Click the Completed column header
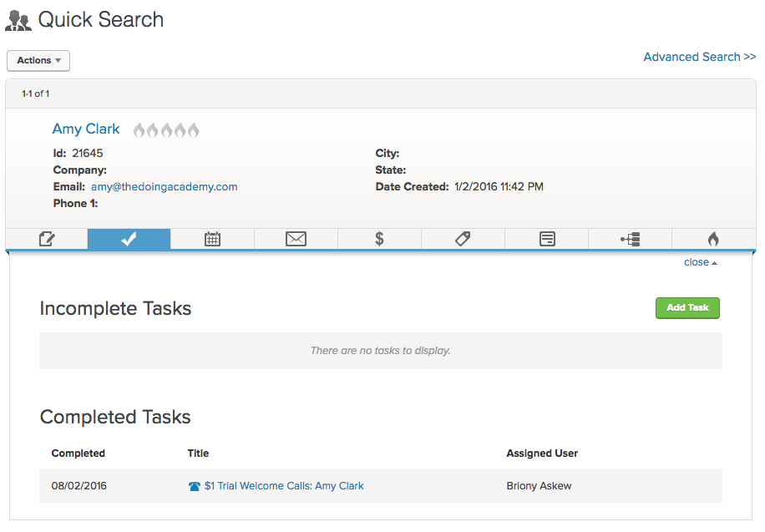Screen dimensions: 765x532 (79, 453)
